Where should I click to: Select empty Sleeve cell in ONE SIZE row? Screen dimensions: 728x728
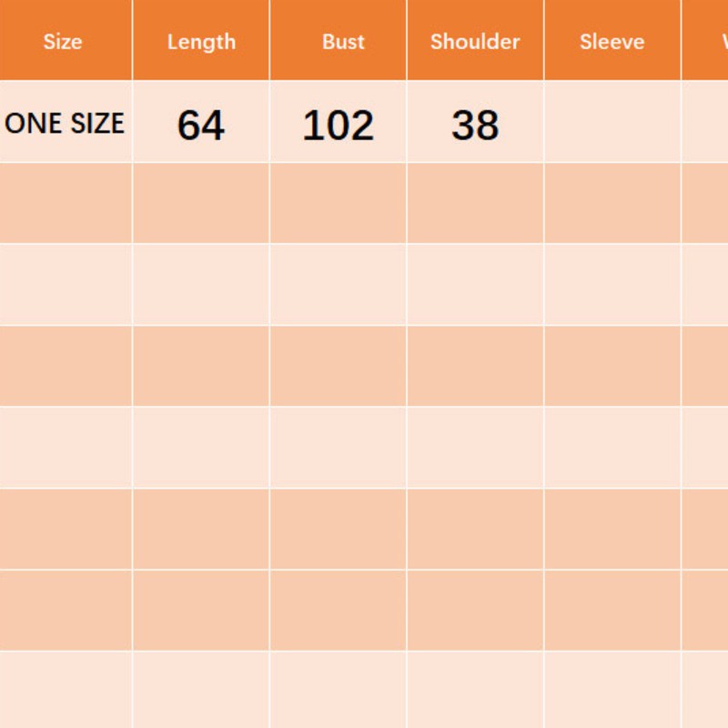pos(612,123)
